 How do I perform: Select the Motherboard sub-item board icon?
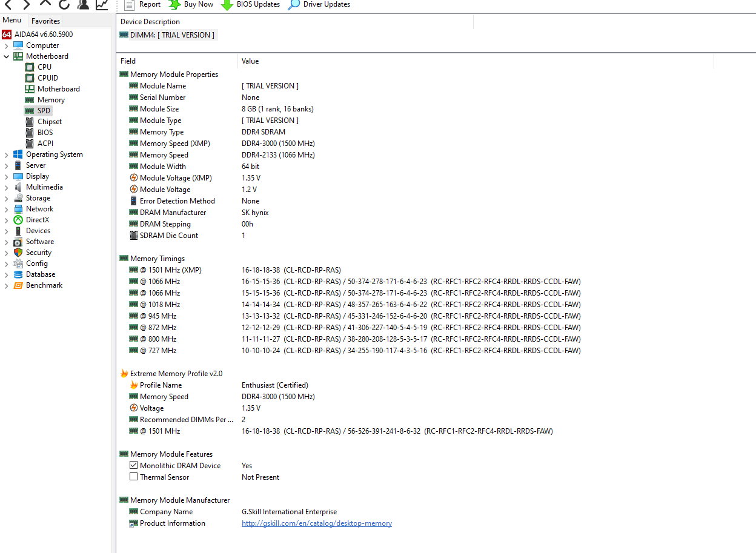tap(30, 89)
